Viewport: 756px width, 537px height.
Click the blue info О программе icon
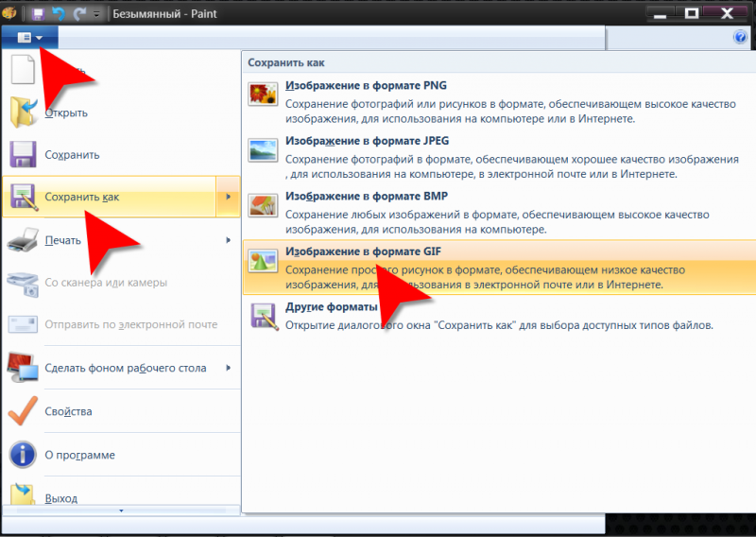pyautogui.click(x=23, y=455)
